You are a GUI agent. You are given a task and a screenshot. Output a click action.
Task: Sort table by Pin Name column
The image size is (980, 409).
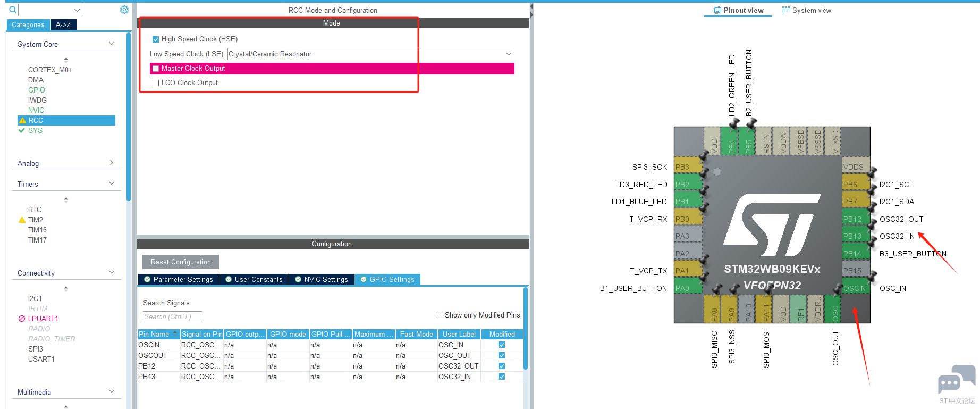(x=158, y=334)
